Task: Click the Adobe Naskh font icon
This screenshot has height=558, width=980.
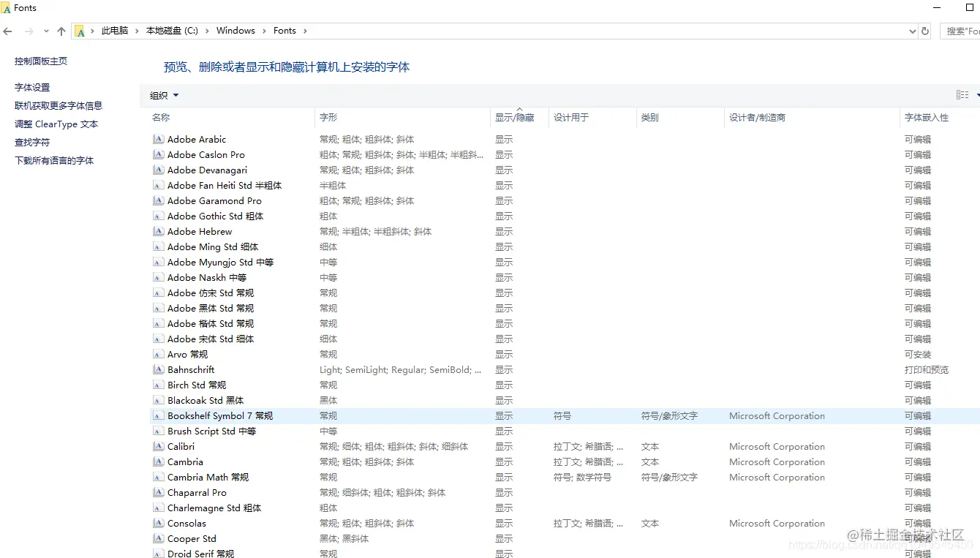Action: point(158,277)
